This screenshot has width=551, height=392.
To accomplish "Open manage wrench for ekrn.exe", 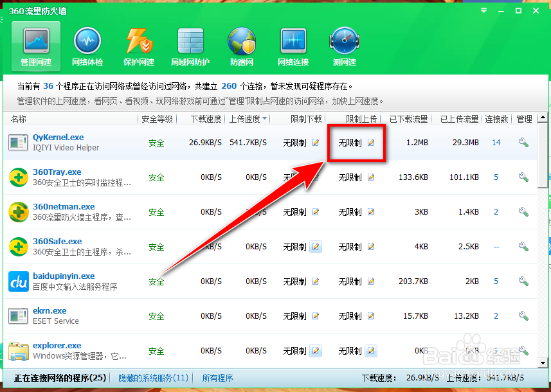I will coord(523,316).
